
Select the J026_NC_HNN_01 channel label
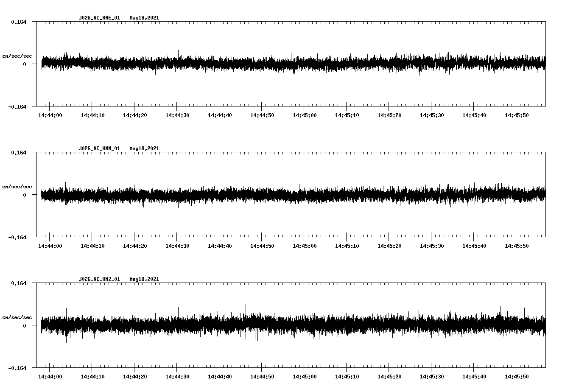point(98,148)
